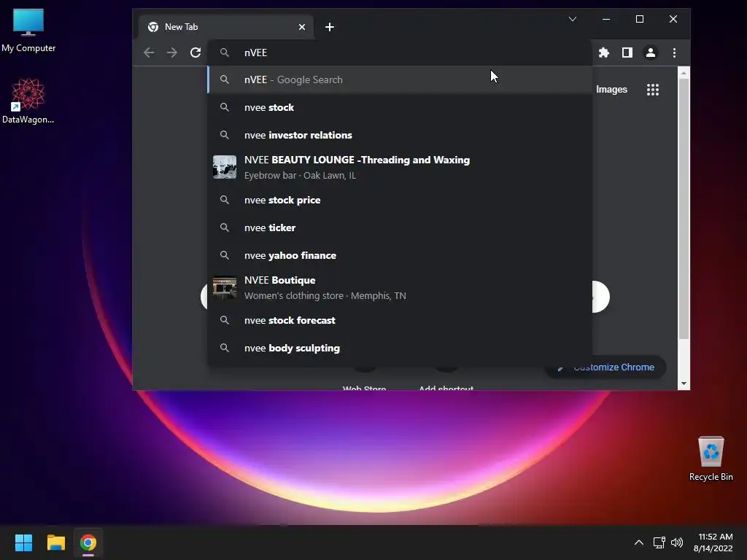Choose the 'nvee yahoo finance' suggestion
This screenshot has height=560, width=747.
(x=400, y=256)
